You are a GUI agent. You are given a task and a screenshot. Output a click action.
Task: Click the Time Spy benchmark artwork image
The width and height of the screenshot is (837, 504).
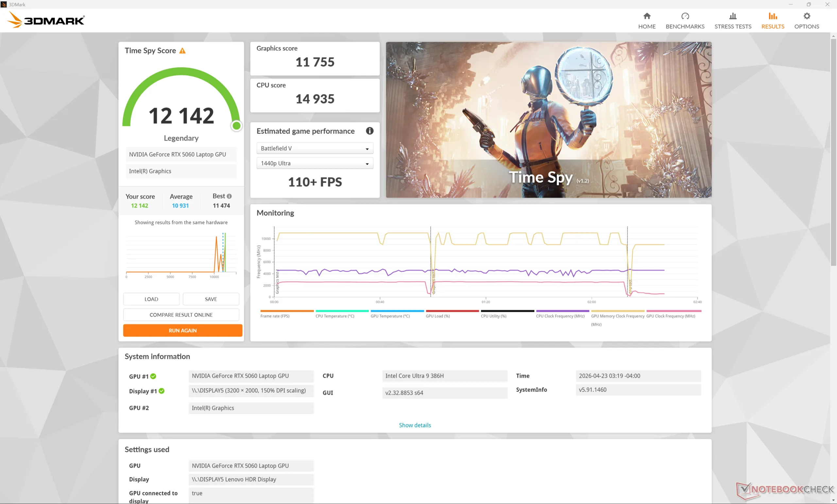[x=548, y=120]
